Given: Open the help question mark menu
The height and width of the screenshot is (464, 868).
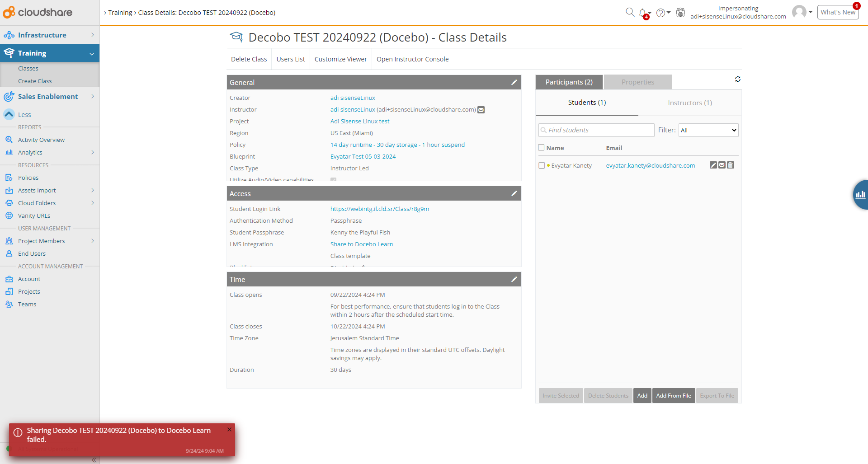Looking at the screenshot, I should coord(663,13).
